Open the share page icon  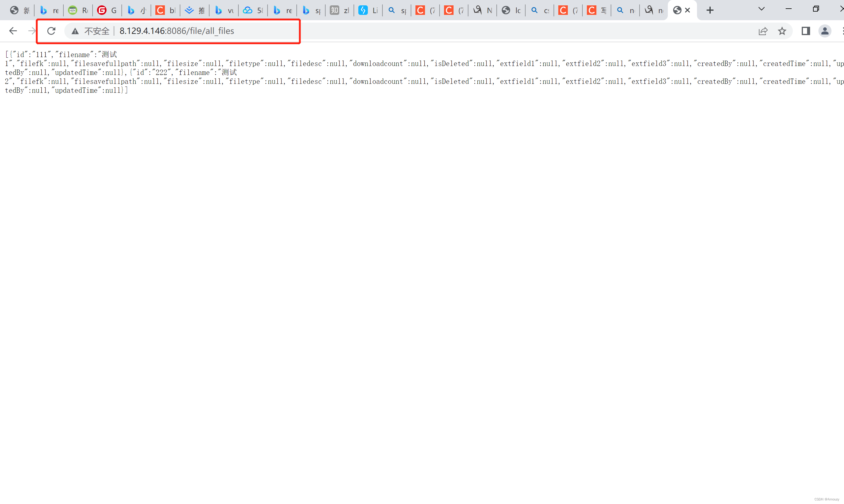point(763,31)
